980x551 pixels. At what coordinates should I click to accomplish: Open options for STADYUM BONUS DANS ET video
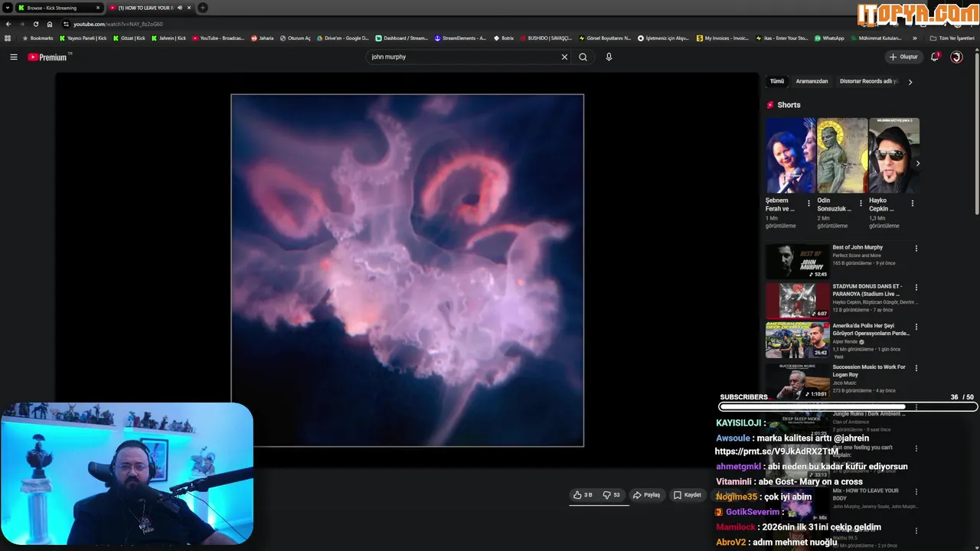pos(916,288)
